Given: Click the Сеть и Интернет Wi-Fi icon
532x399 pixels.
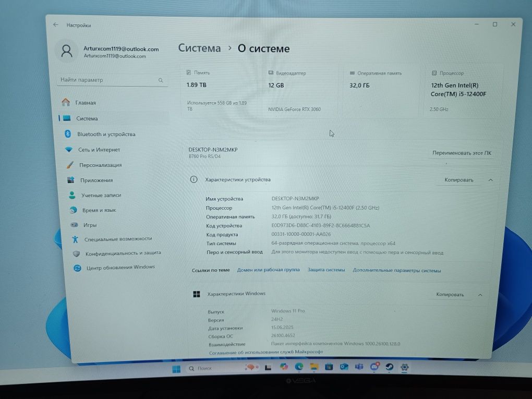Looking at the screenshot, I should (x=69, y=149).
